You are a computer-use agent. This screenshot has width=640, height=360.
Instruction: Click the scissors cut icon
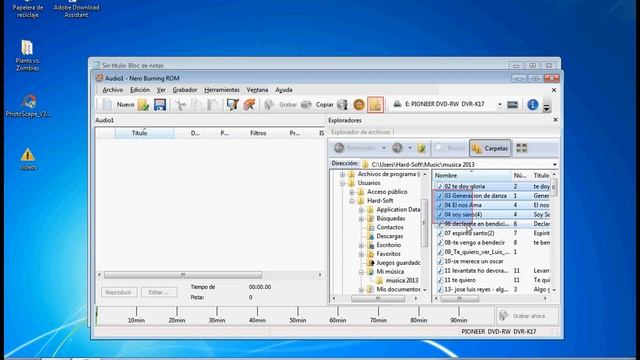click(180, 104)
